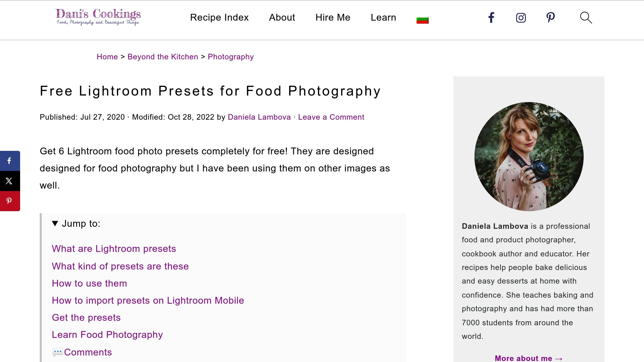Jump to How to use them
644x362 pixels.
tap(89, 283)
